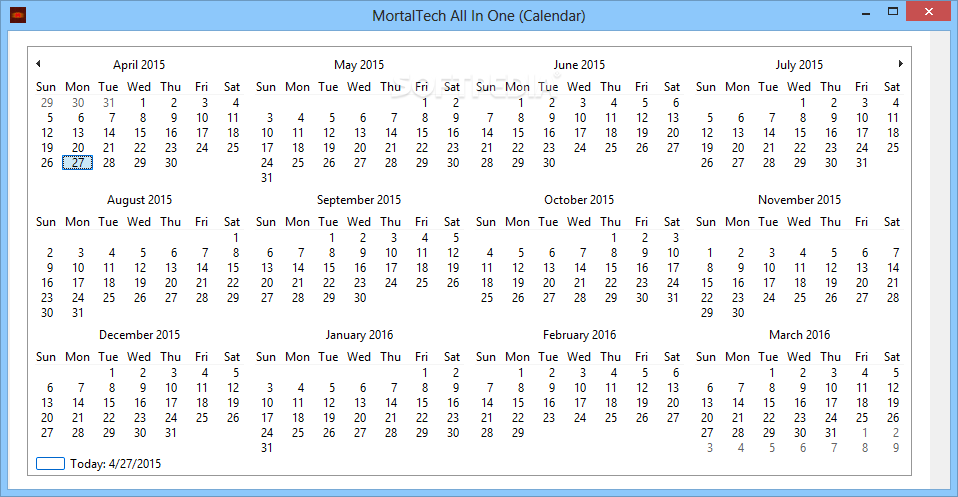The height and width of the screenshot is (497, 958).
Task: Select April 1, 2015
Action: coord(142,103)
